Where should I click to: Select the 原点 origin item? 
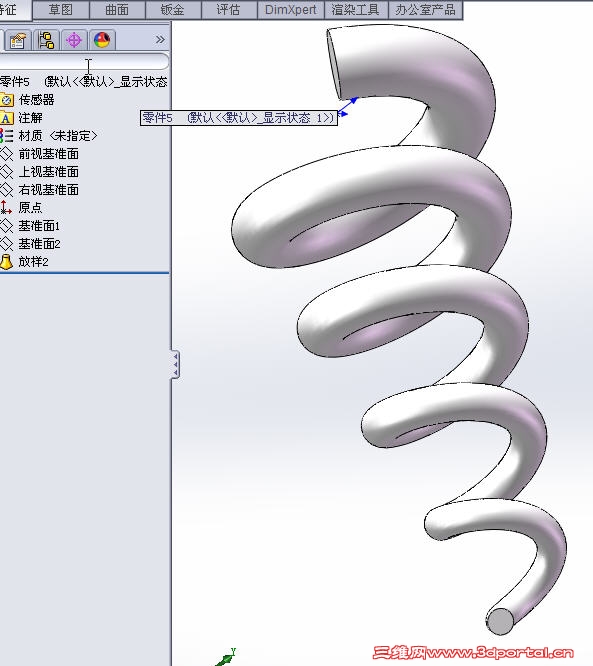click(x=30, y=207)
